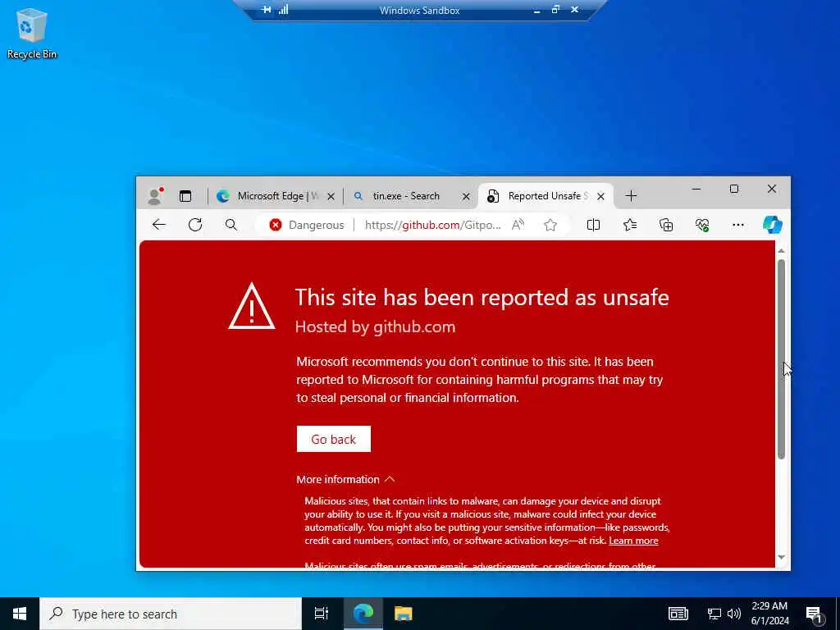Open the Copilot sidebar icon
The image size is (840, 630).
(x=772, y=225)
